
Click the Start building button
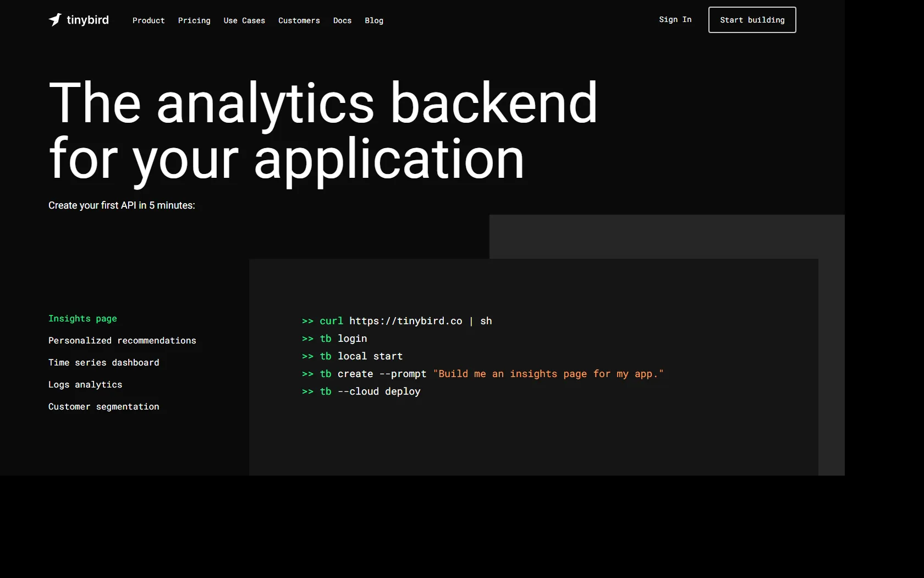[x=752, y=20]
